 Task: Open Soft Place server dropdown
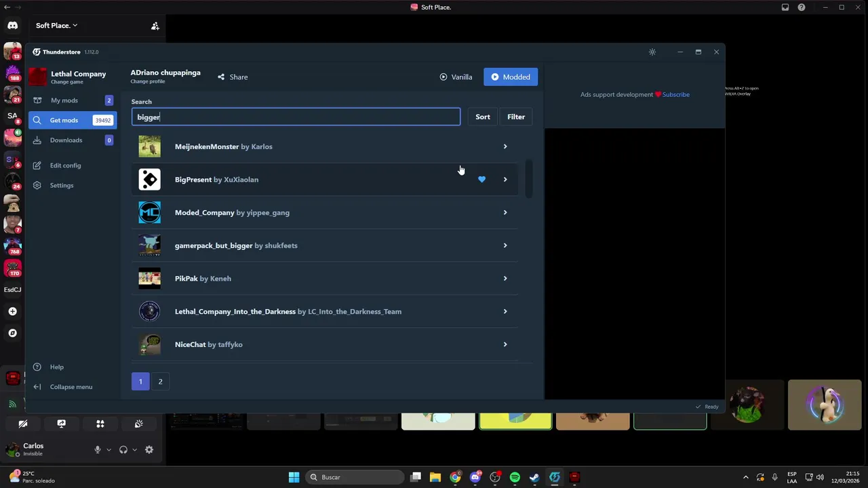click(x=56, y=26)
